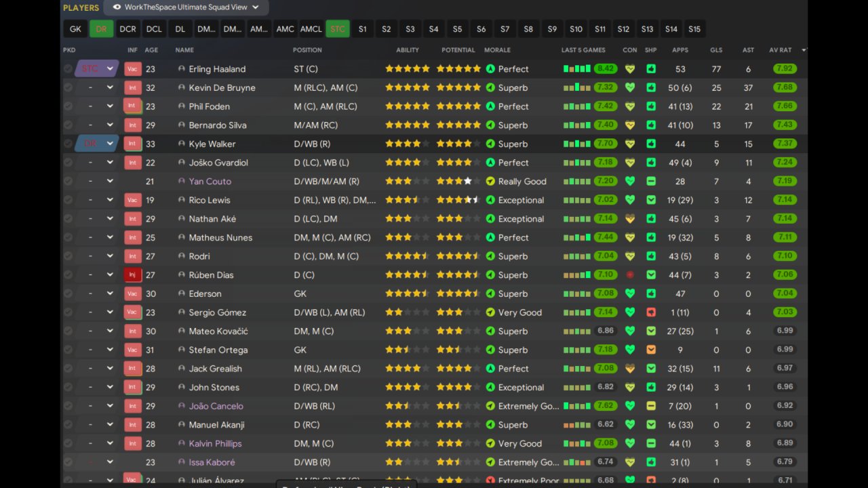This screenshot has height=488, width=868.
Task: Sort table by AV RAT column header
Action: (781, 50)
